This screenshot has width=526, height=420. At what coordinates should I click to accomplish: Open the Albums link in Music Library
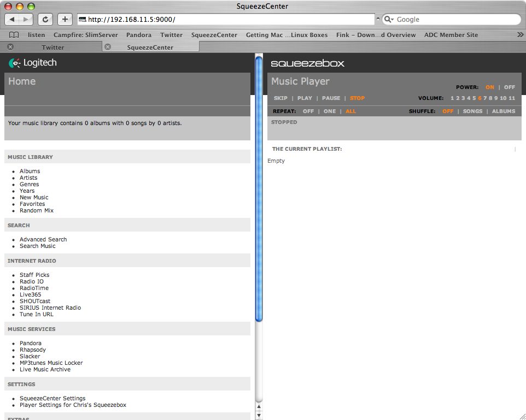pyautogui.click(x=30, y=171)
